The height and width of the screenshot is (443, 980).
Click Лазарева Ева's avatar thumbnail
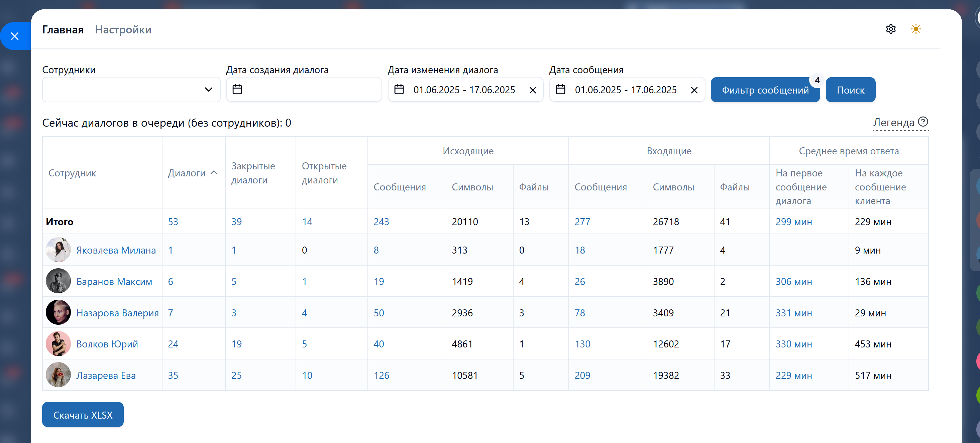point(58,375)
